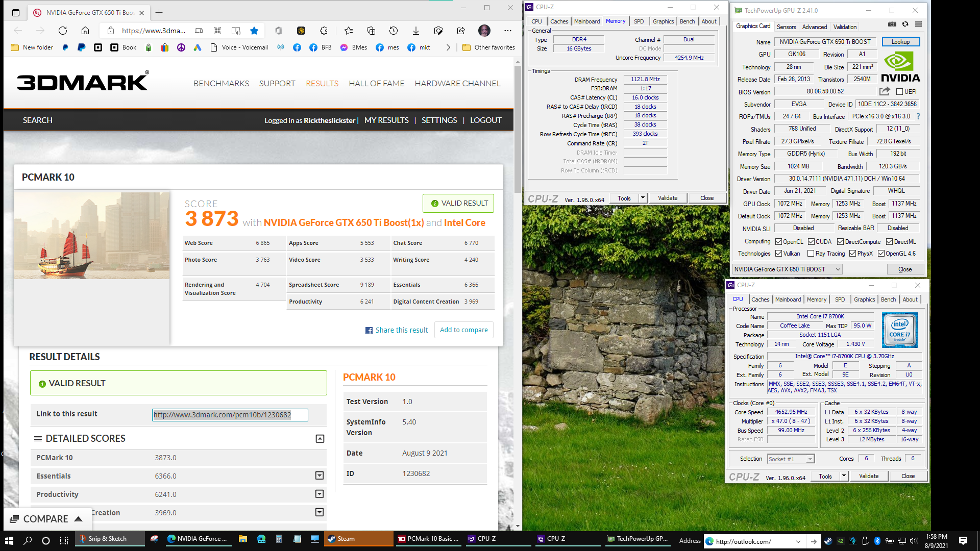
Task: Toggle DirectML checkbox
Action: 889,242
